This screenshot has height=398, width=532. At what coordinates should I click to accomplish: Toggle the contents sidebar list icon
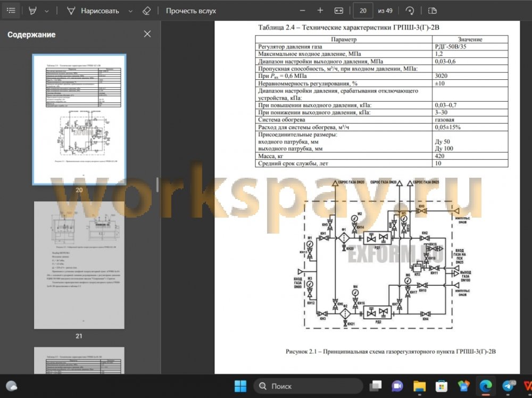coord(11,11)
